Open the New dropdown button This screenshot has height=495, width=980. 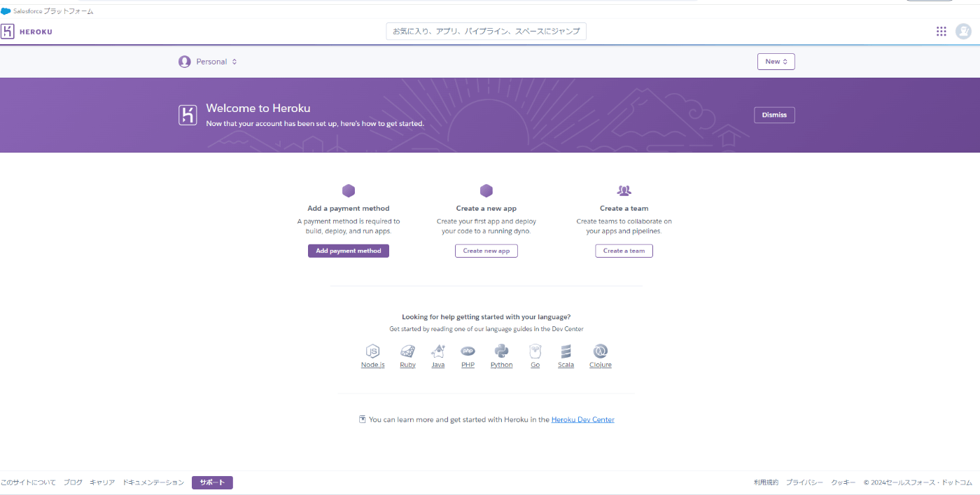[x=776, y=62]
